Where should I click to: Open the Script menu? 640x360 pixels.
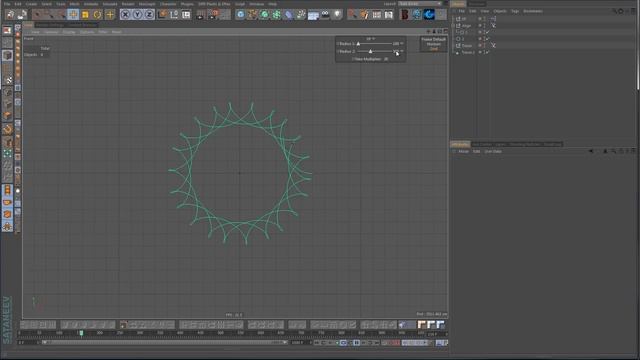(x=240, y=4)
